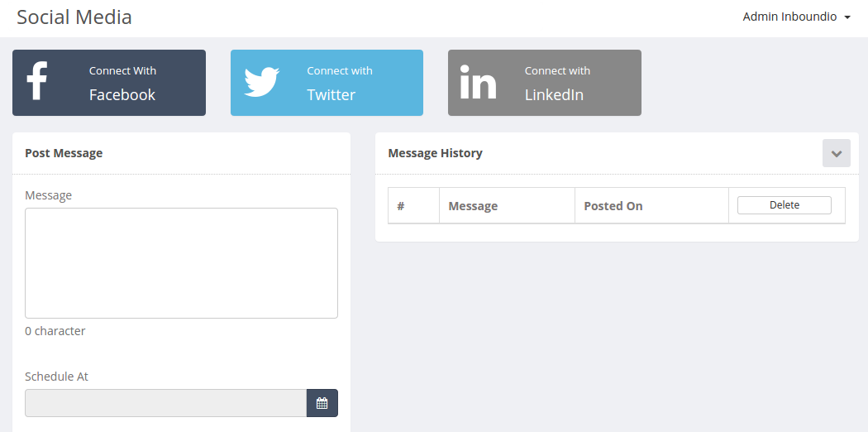The image size is (868, 432).
Task: Connect with Facebook button text
Action: click(122, 83)
